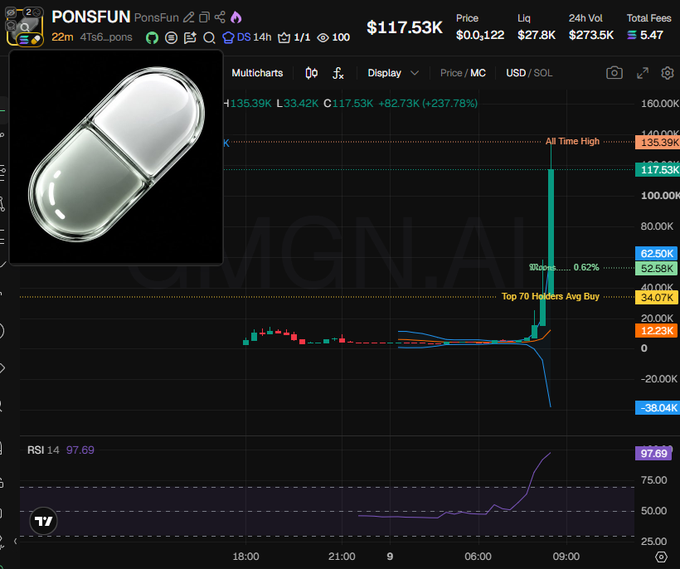The height and width of the screenshot is (569, 680).
Task: Click the 24h Vol $273.5K stat
Action: pyautogui.click(x=591, y=27)
